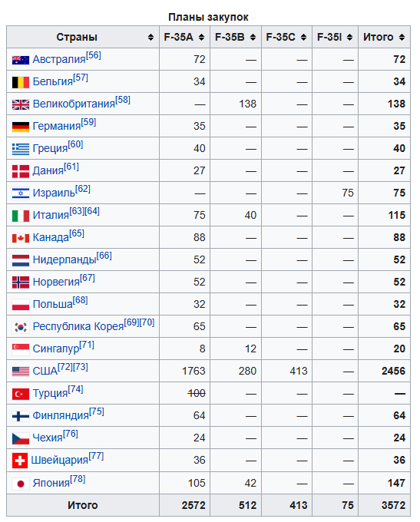Open the Финляндия link

click(61, 415)
